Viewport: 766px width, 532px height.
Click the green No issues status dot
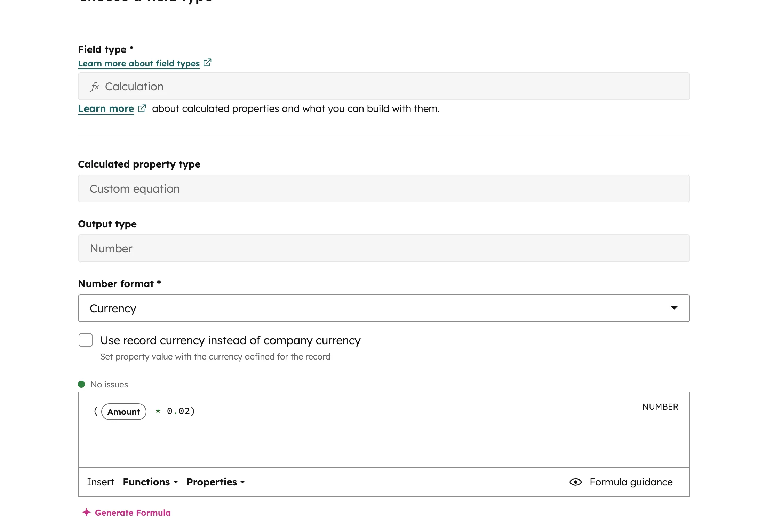pos(81,384)
